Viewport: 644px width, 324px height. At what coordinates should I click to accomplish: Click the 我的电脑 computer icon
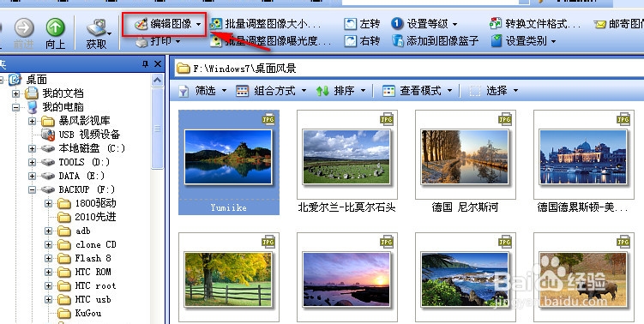[32, 108]
